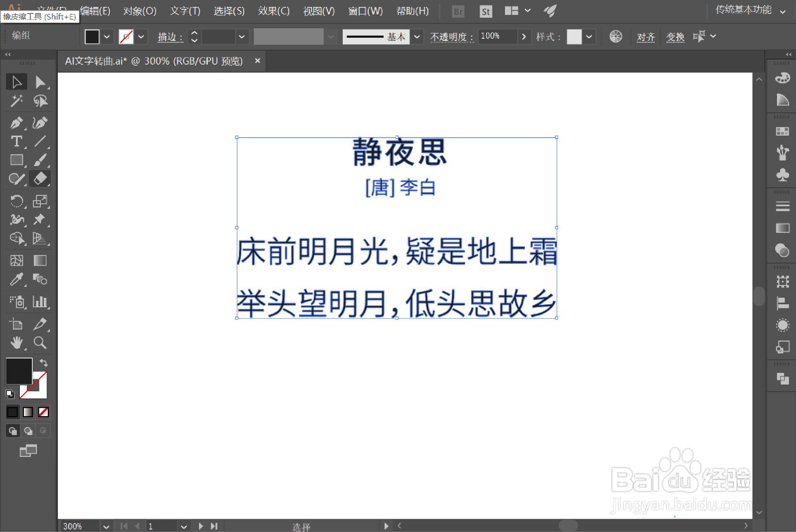Screen dimensions: 796x532
Task: Click the 描边 stroke link
Action: (170, 37)
